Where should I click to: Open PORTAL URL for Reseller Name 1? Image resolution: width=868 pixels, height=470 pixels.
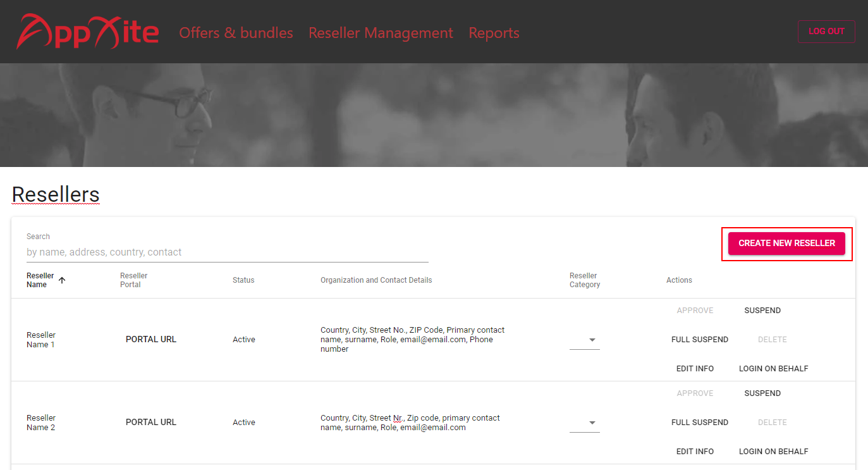click(x=151, y=340)
